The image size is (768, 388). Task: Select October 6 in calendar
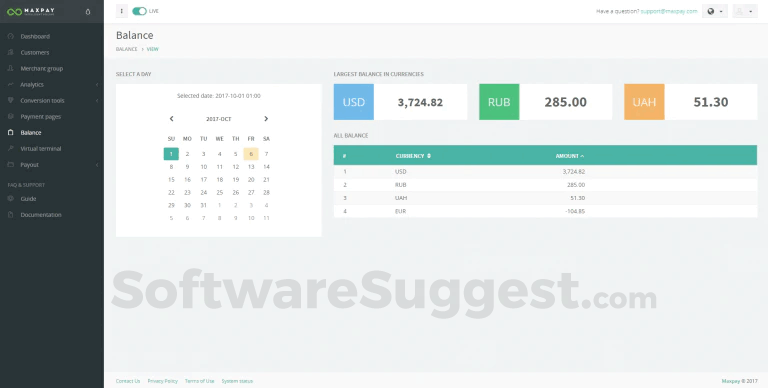[x=251, y=154]
